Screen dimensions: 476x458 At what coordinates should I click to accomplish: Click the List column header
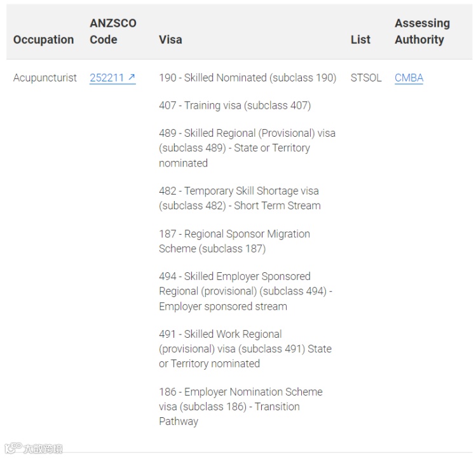[360, 39]
